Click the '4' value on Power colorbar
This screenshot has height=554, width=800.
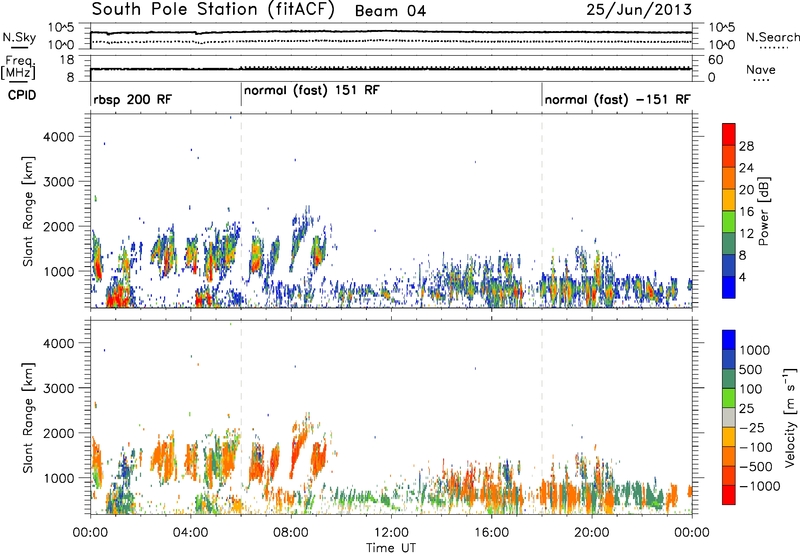click(743, 278)
